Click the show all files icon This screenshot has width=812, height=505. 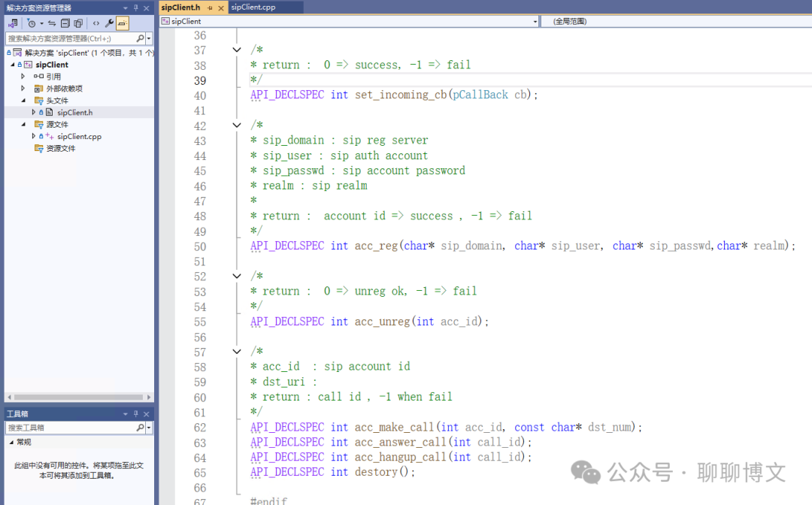pyautogui.click(x=78, y=23)
